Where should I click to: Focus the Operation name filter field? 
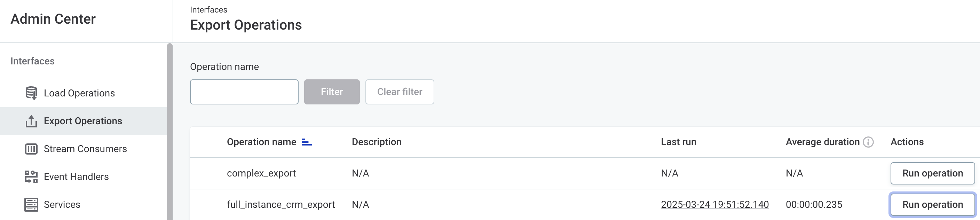244,92
